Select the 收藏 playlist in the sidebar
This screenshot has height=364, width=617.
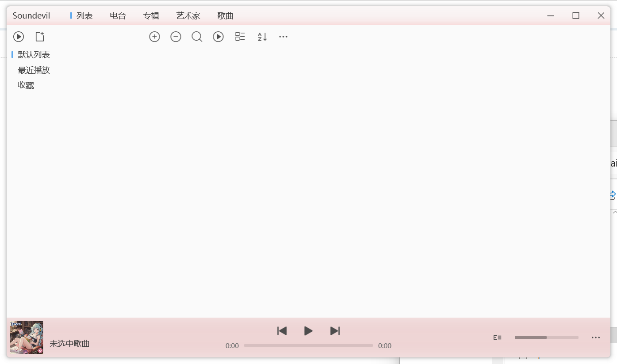click(25, 85)
